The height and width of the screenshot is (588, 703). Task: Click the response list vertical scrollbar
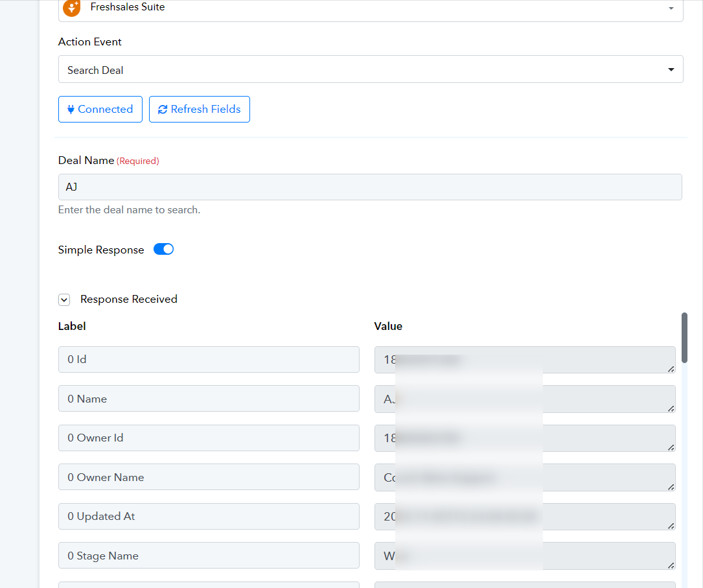point(684,338)
